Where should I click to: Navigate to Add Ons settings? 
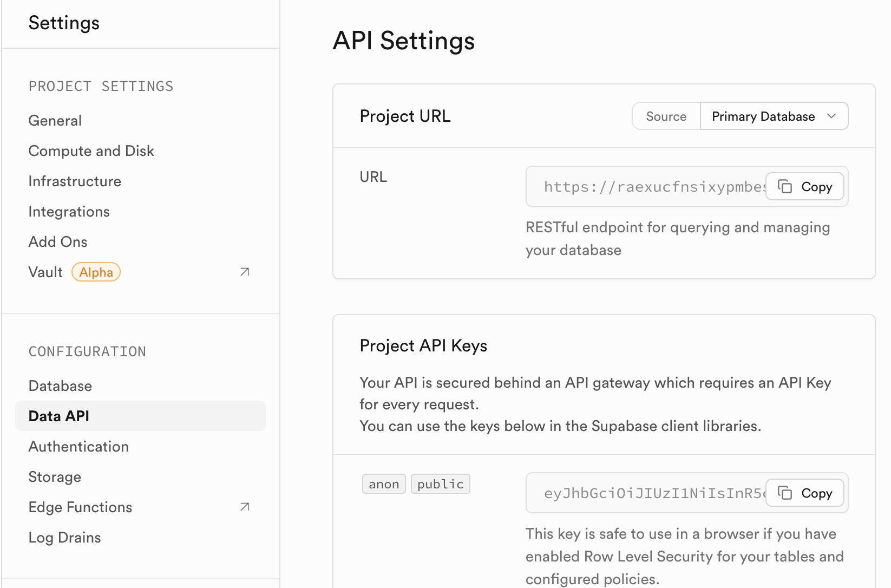coord(58,242)
